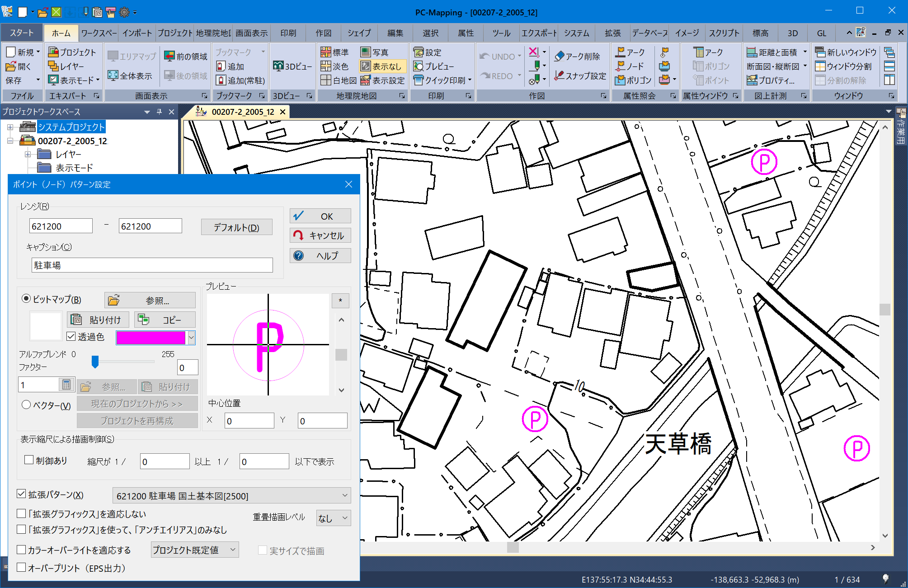Click the アルファブレンド slider handle
Screen dimensions: 908x588
pos(95,362)
